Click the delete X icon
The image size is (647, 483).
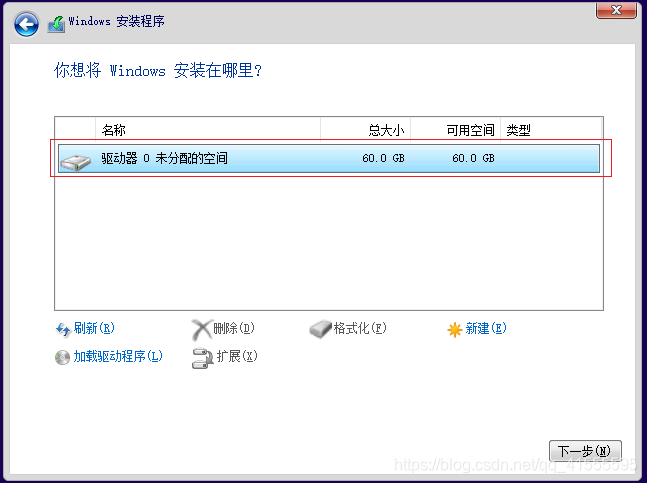[x=201, y=329]
